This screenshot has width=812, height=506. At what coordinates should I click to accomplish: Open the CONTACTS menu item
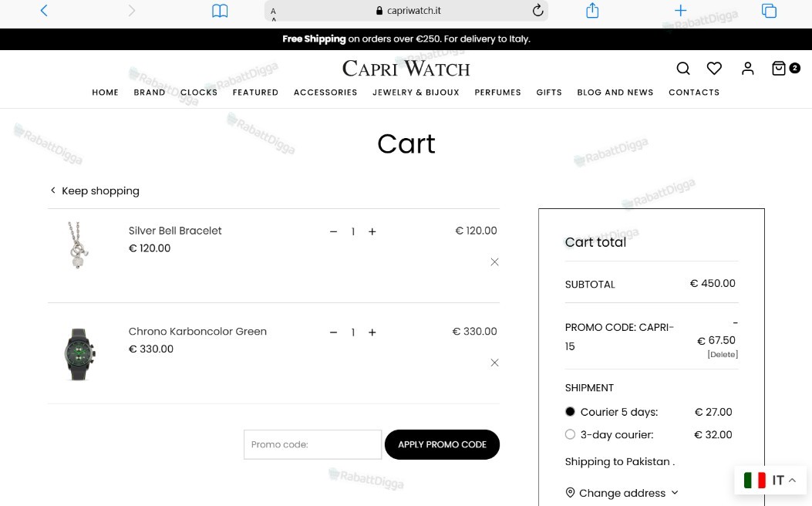[694, 93]
